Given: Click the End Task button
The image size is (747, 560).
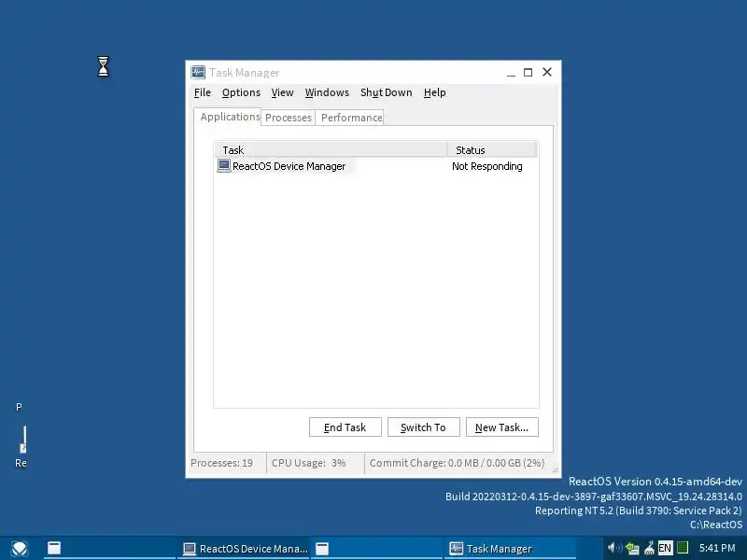Looking at the screenshot, I should [345, 427].
